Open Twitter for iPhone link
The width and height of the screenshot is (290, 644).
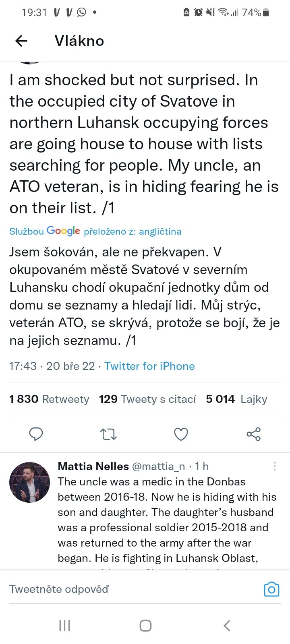(x=149, y=366)
